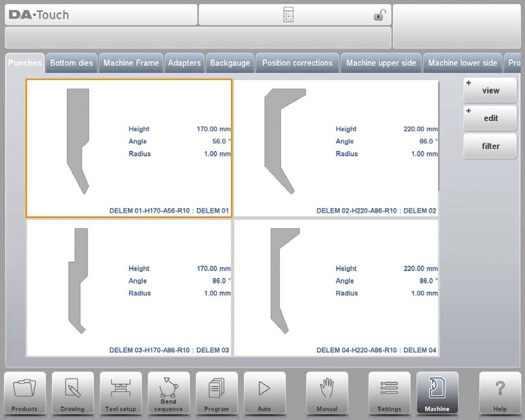Click DELEM 04 radius value 1.00 mm
The height and width of the screenshot is (420, 525).
[x=425, y=293]
